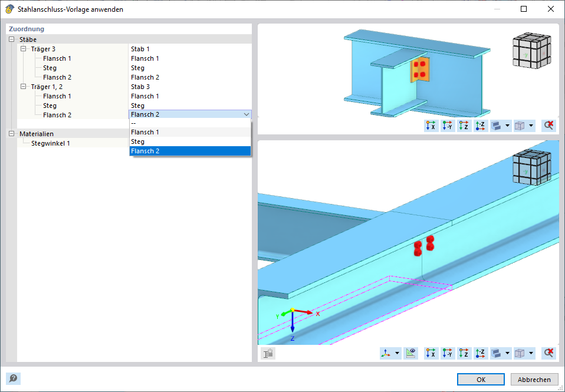
Task: Maximize the dialog window
Action: (524, 9)
